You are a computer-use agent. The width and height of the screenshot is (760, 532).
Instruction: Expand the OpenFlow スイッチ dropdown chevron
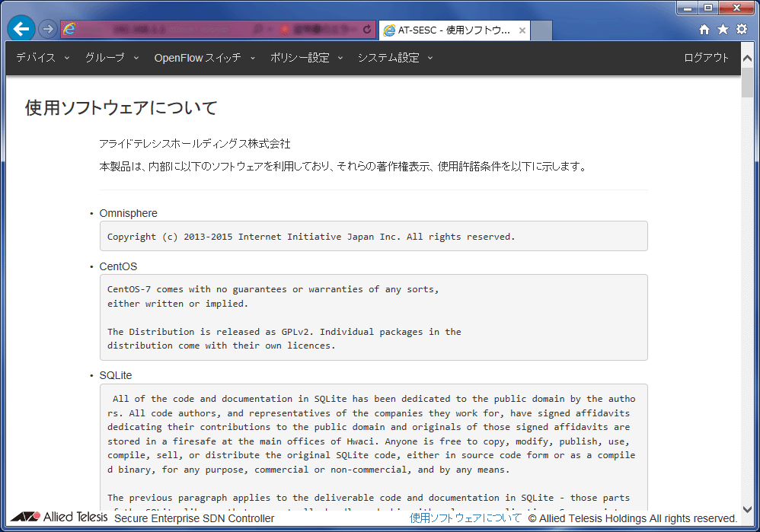coord(253,58)
